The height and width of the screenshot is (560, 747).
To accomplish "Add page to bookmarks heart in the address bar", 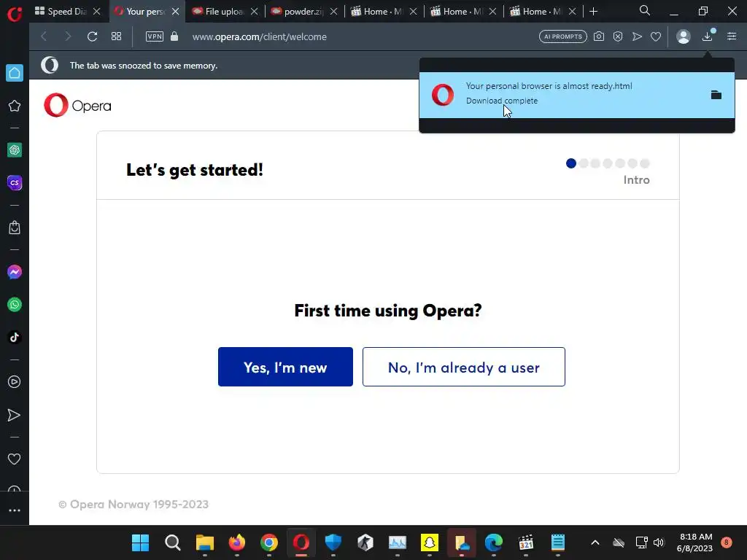I will 656,36.
